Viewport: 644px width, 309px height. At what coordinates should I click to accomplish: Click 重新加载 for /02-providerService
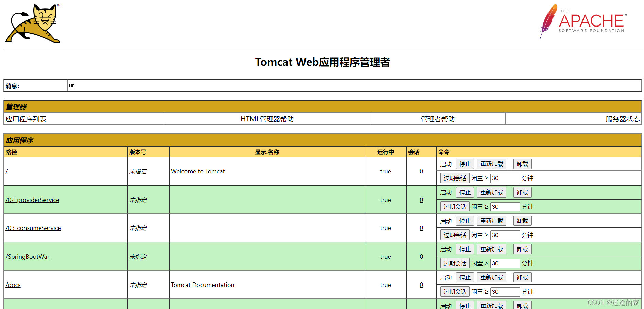[491, 192]
